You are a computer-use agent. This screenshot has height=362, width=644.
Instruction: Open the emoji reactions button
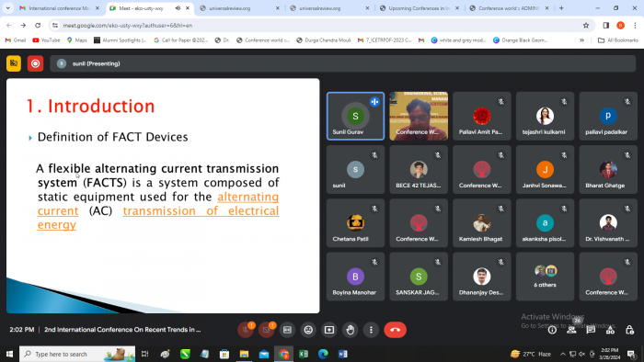tap(308, 330)
